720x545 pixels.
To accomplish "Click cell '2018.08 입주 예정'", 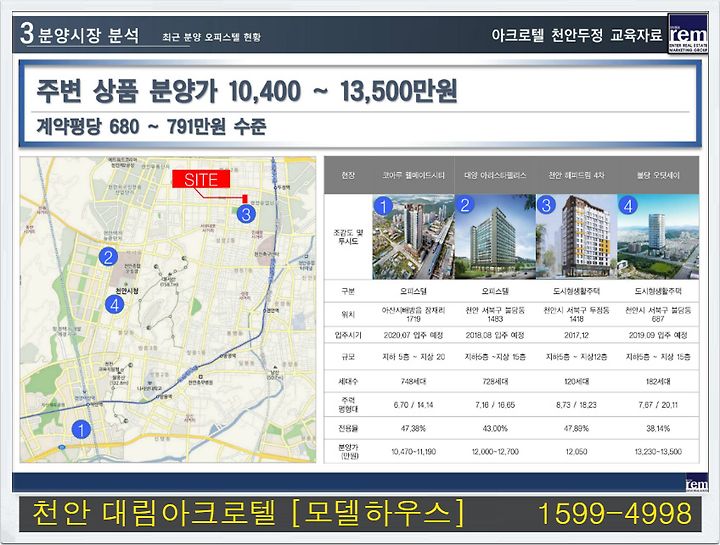I will point(495,335).
